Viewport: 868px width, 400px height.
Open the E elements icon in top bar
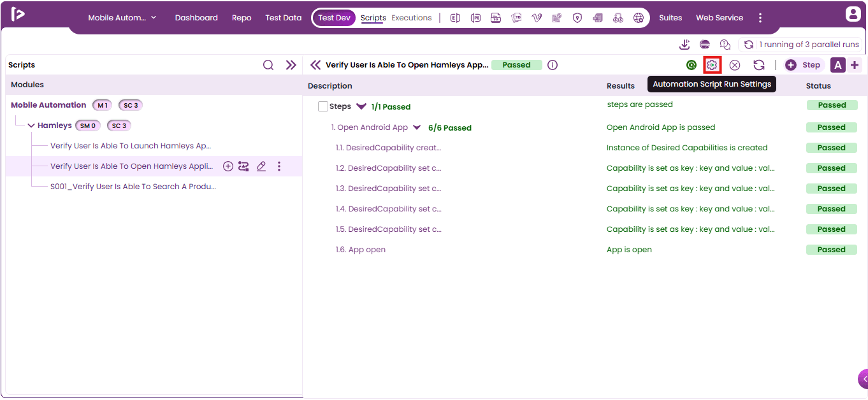tap(455, 18)
